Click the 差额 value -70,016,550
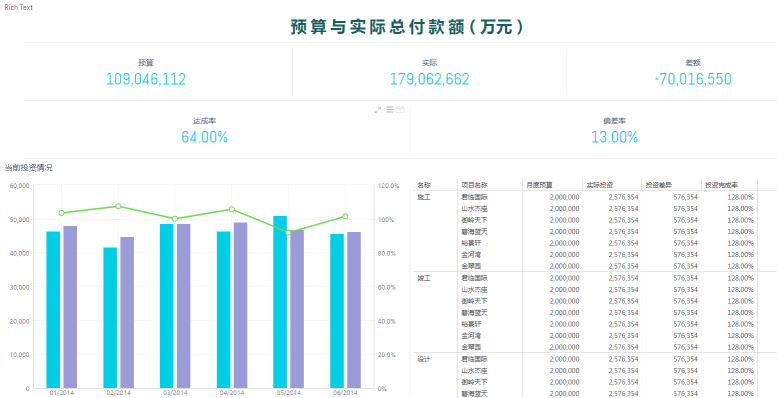This screenshot has height=398, width=777. [x=693, y=79]
